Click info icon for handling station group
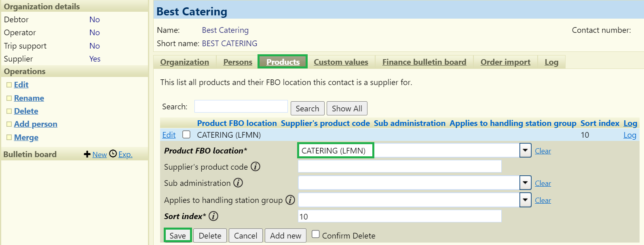The image size is (644, 245). click(x=290, y=200)
